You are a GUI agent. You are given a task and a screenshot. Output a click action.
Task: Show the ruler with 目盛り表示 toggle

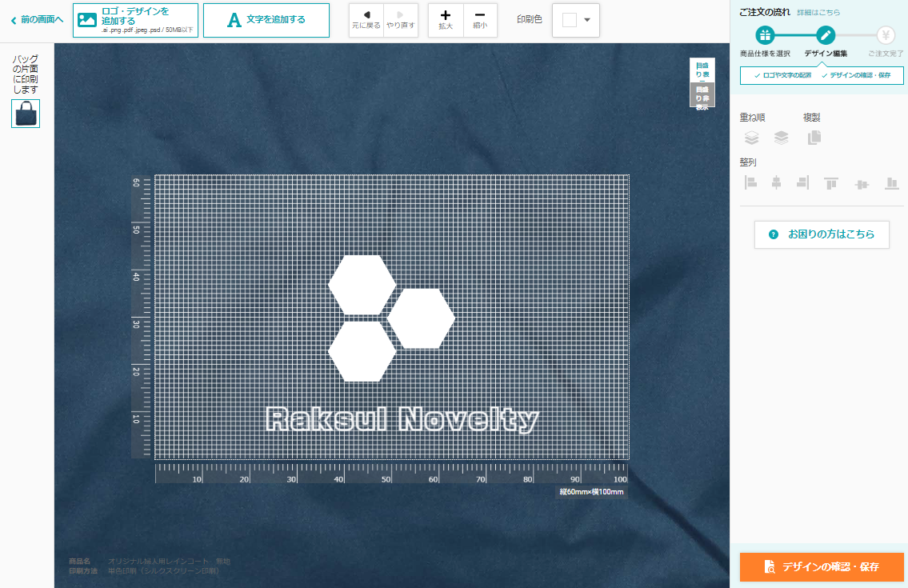pyautogui.click(x=702, y=70)
